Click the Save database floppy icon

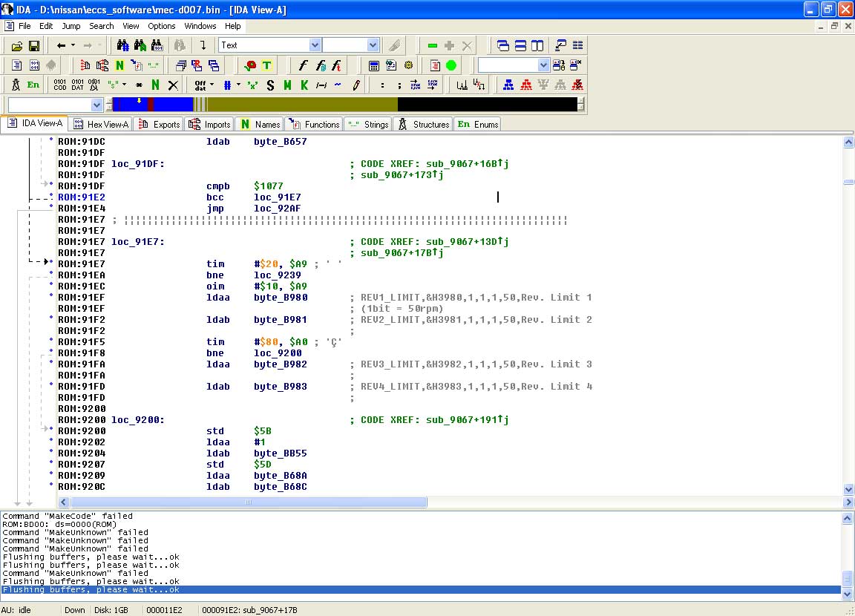[x=33, y=45]
